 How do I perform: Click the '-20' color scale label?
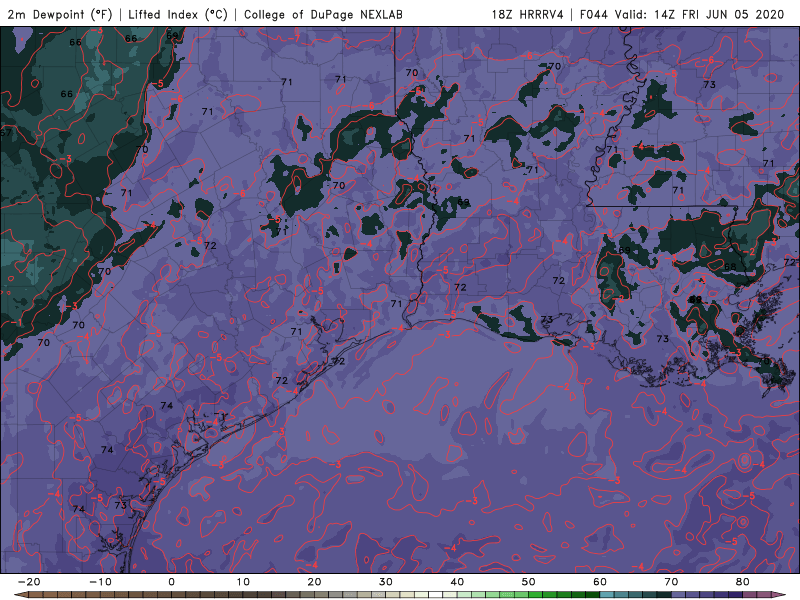[x=29, y=582]
